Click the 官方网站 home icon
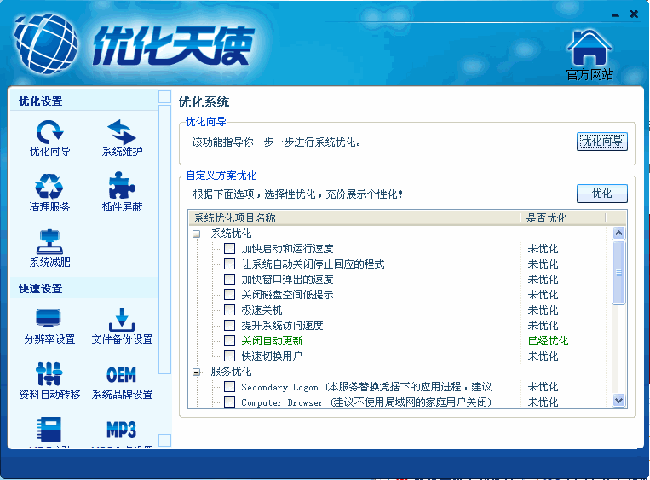Screen dimensions: 650x480 point(589,50)
